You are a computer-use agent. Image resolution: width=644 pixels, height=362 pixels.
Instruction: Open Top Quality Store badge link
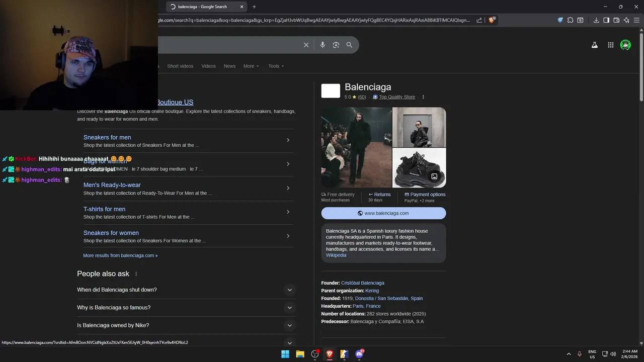point(397,97)
